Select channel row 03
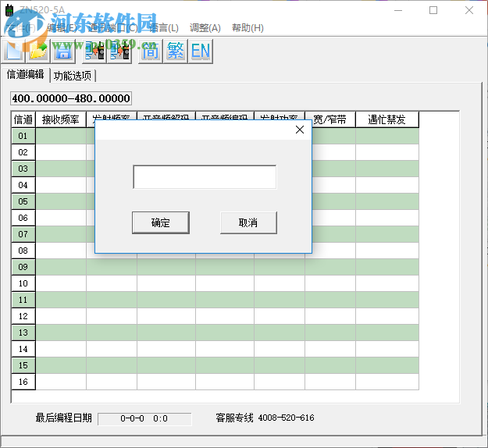Image resolution: width=488 pixels, height=448 pixels. click(x=23, y=169)
